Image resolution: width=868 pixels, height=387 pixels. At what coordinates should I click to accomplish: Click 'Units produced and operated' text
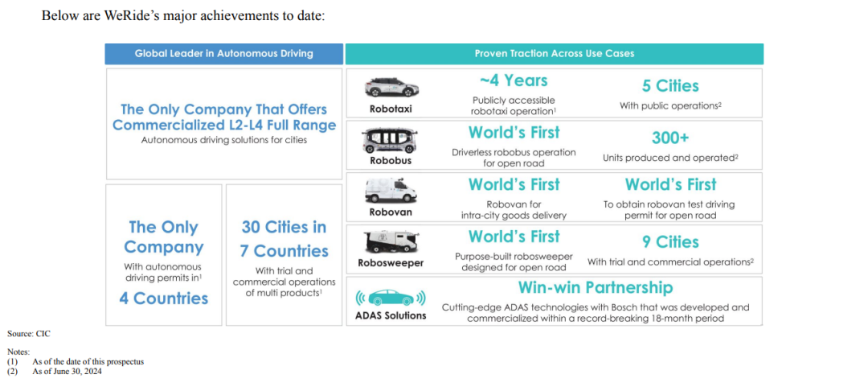pos(670,158)
